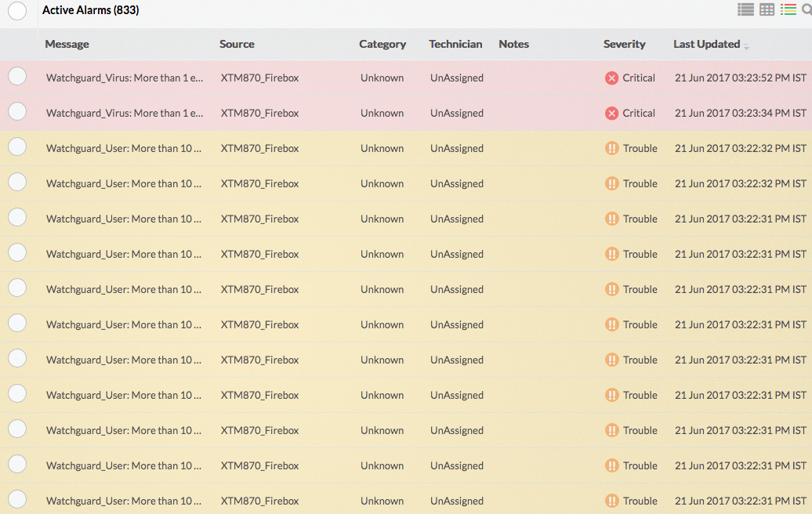This screenshot has width=812, height=514.
Task: Sort alarms by the Message column
Action: 67,44
